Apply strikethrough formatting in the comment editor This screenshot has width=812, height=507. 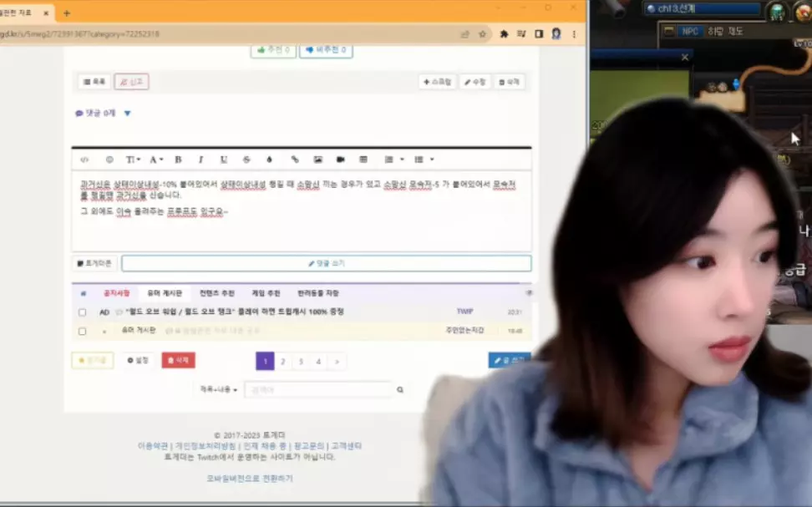(246, 160)
